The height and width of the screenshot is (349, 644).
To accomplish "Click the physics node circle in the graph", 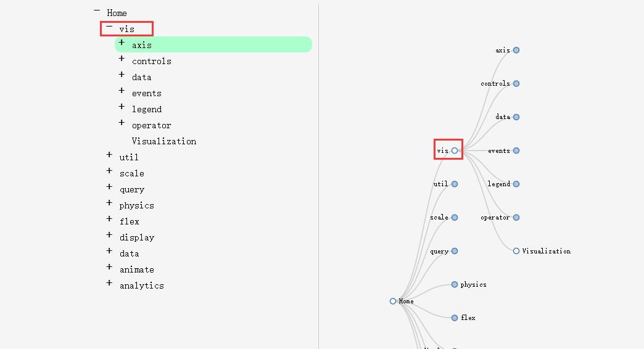I will point(455,284).
